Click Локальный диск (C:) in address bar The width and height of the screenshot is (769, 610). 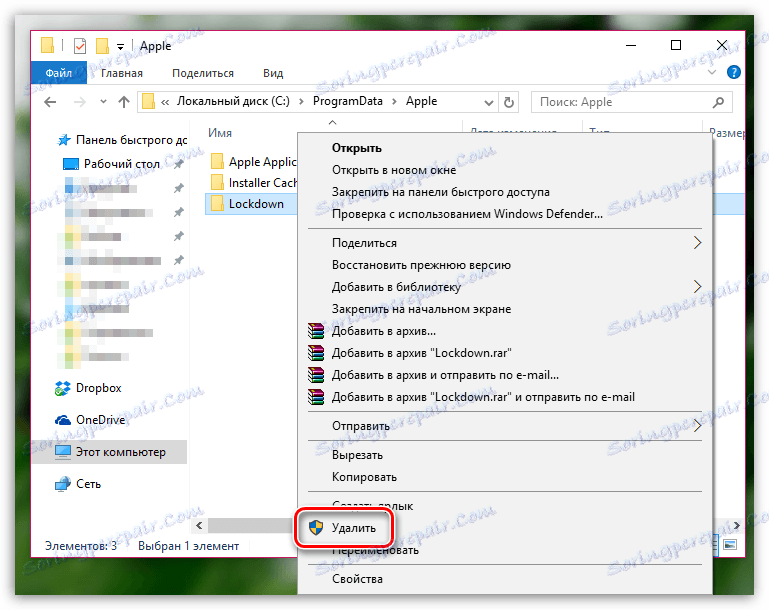[x=233, y=101]
